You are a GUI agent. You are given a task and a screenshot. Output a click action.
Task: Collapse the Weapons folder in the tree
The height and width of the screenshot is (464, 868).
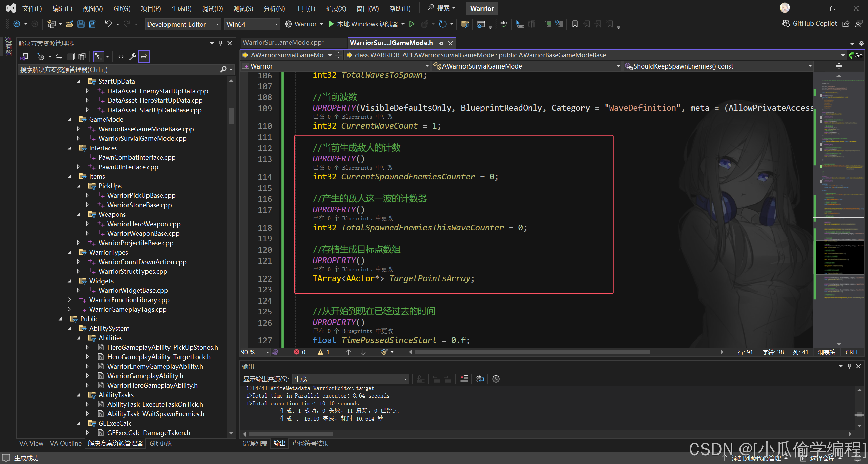click(x=79, y=214)
